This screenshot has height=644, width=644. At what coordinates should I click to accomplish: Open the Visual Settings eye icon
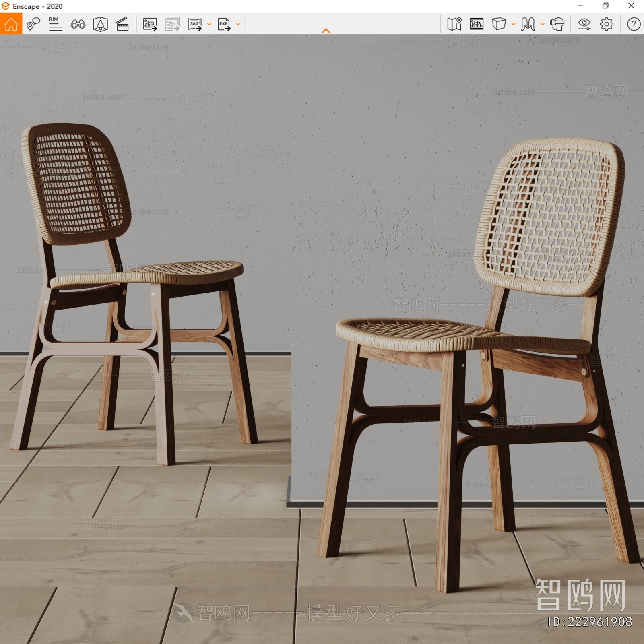[x=584, y=24]
